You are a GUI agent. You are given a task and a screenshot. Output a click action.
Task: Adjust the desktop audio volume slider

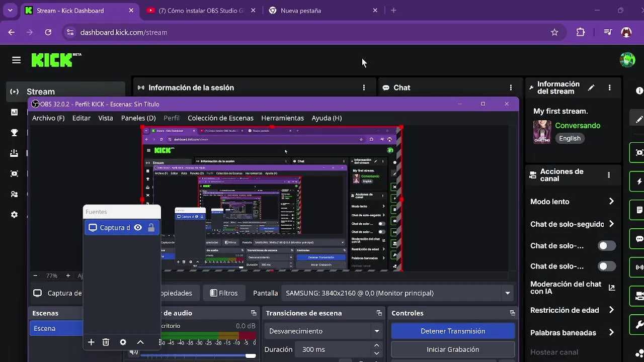click(x=198, y=355)
